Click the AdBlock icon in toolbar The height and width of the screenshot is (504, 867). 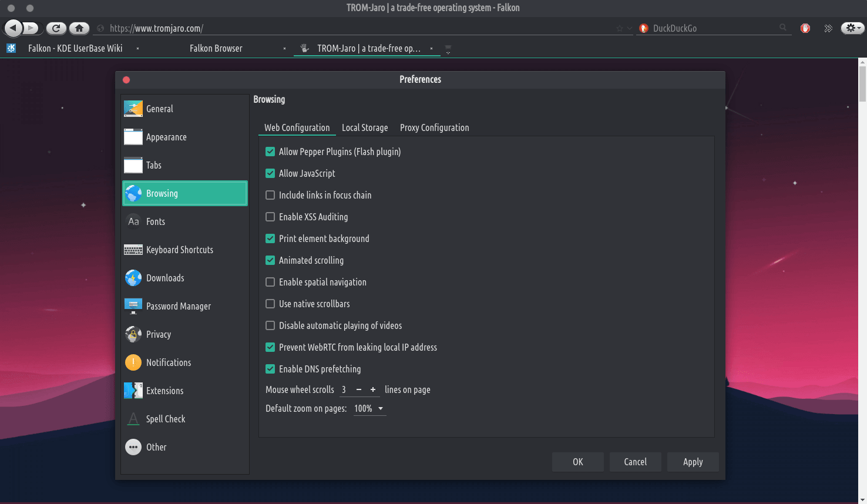tap(805, 28)
